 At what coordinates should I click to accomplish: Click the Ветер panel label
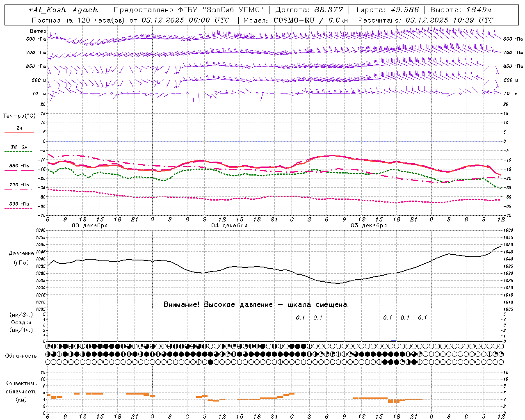38,31
